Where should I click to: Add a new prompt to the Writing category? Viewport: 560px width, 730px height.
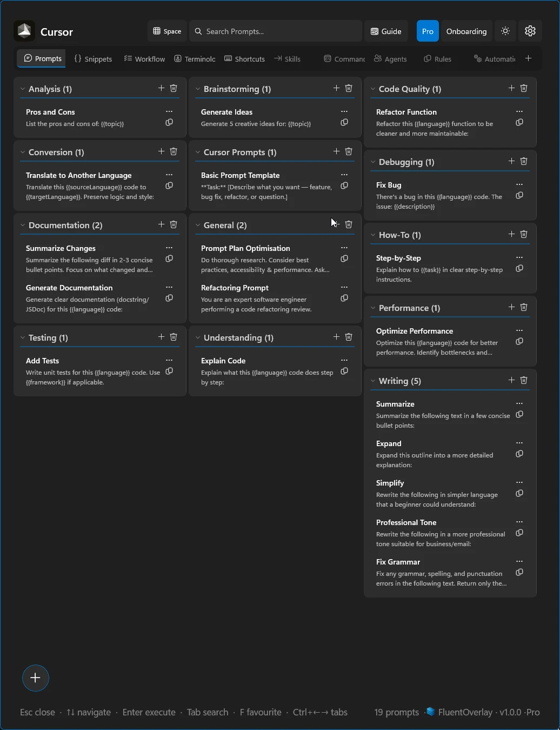(x=511, y=380)
